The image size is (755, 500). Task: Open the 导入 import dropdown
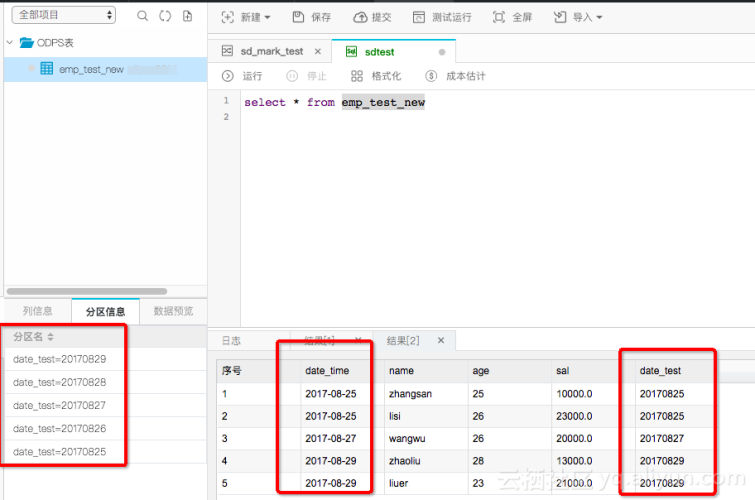tap(578, 17)
